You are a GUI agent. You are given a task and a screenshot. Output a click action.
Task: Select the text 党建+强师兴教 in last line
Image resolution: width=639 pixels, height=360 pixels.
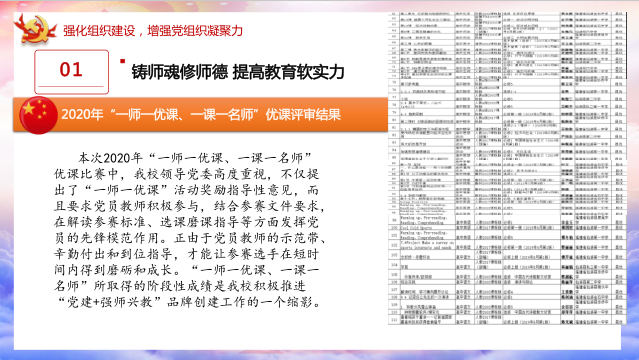(109, 302)
